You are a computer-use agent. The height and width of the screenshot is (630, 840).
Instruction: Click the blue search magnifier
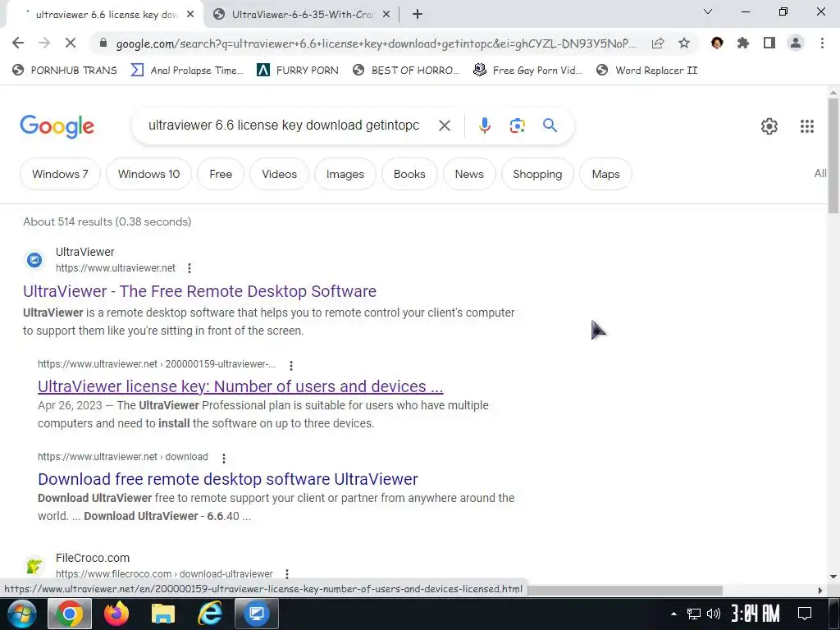[x=550, y=126]
